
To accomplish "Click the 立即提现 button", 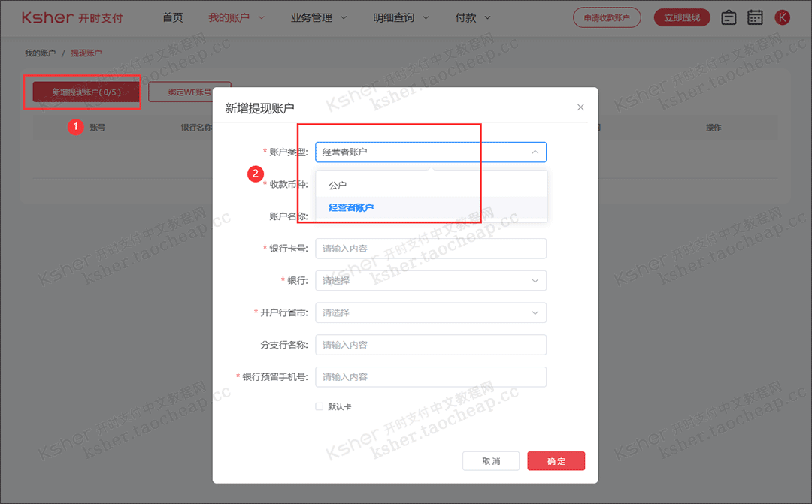I will [682, 17].
